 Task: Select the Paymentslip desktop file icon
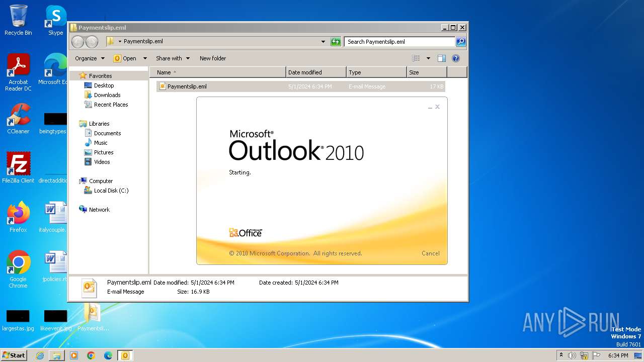click(x=93, y=317)
